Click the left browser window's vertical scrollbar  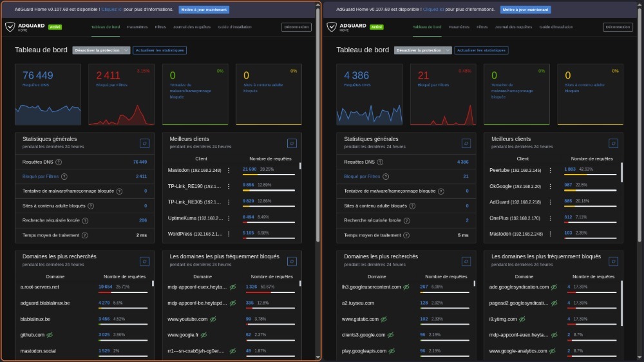319,129
